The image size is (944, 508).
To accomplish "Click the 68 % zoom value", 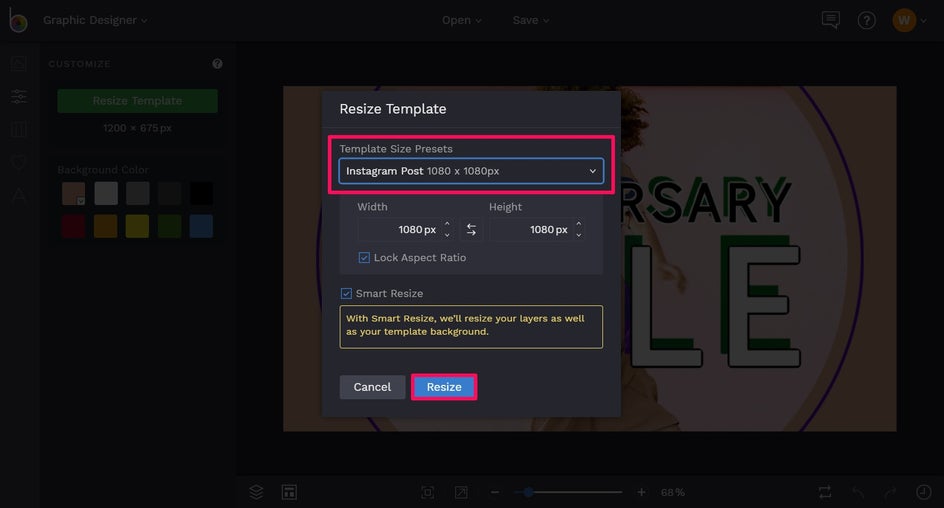I will (672, 492).
